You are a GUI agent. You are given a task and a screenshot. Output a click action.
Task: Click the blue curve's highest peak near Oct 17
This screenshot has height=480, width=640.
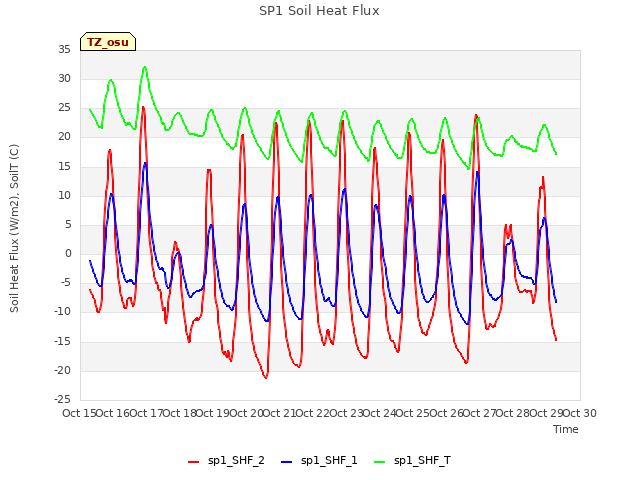[x=145, y=163]
